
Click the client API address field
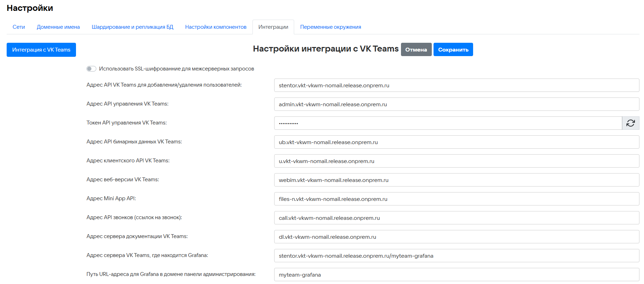[x=456, y=161]
